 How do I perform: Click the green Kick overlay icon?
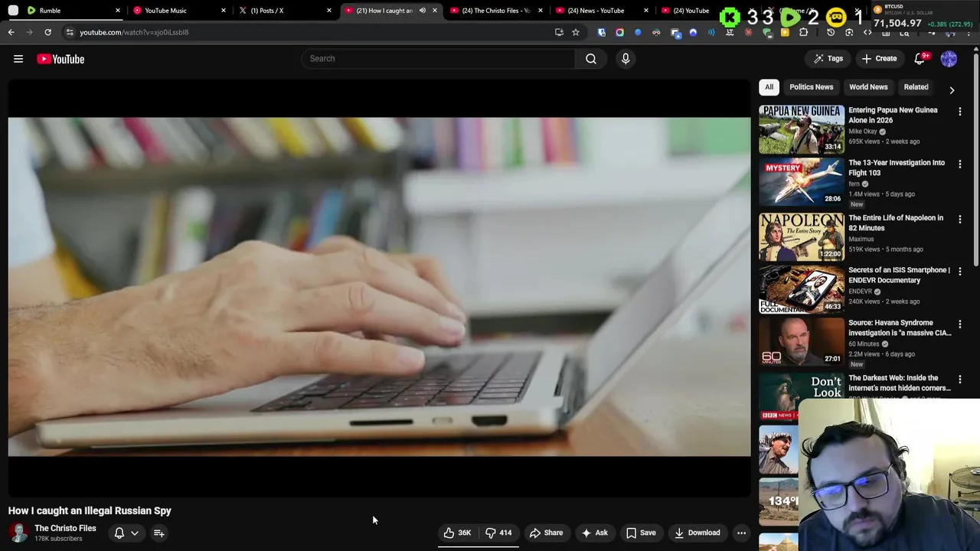click(730, 17)
